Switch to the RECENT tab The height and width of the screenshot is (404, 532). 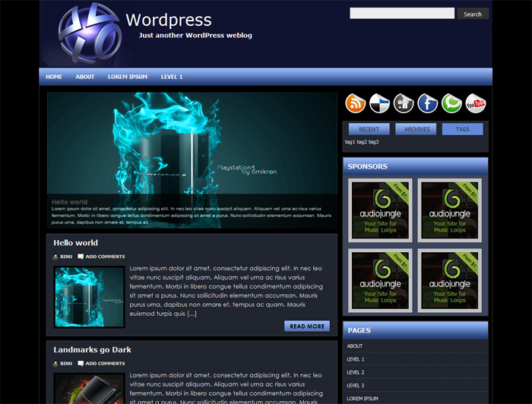pos(369,129)
